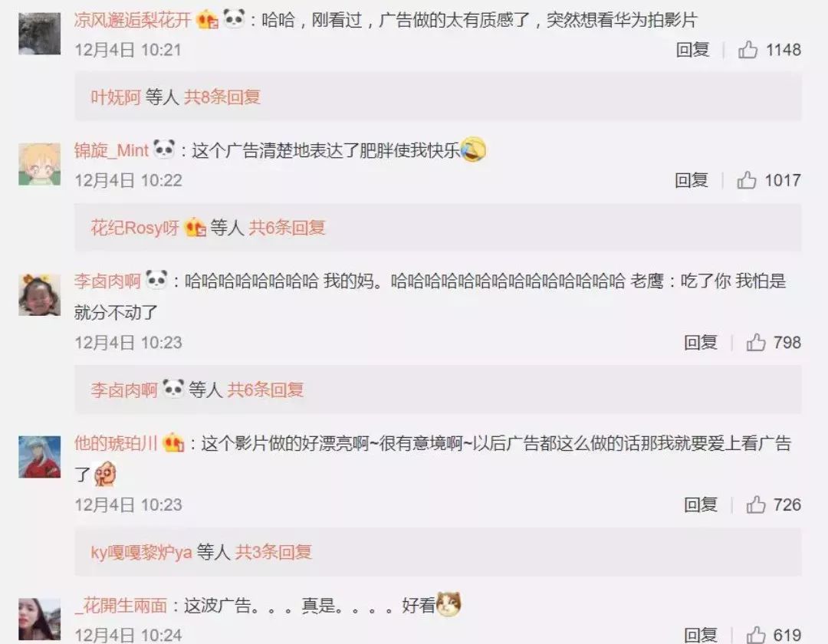Click _花開生兩面's avatar photo
Viewport: 828px width, 644px height.
(40, 619)
